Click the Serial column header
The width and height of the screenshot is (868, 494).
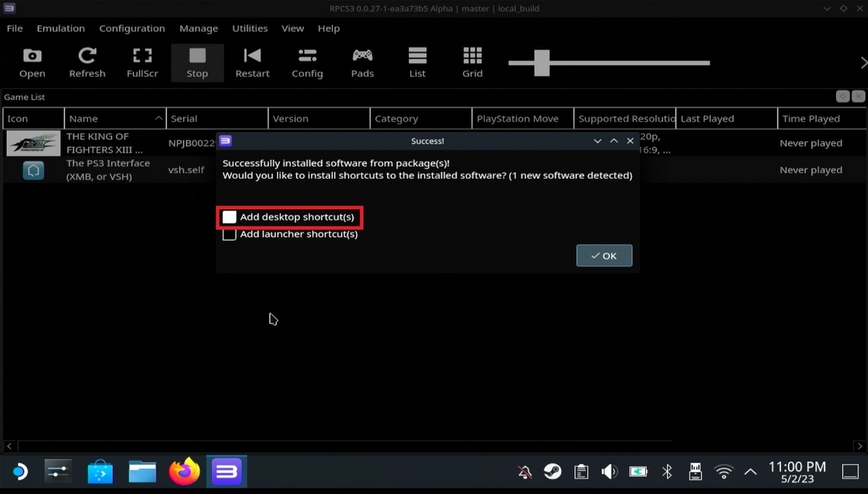click(x=217, y=119)
